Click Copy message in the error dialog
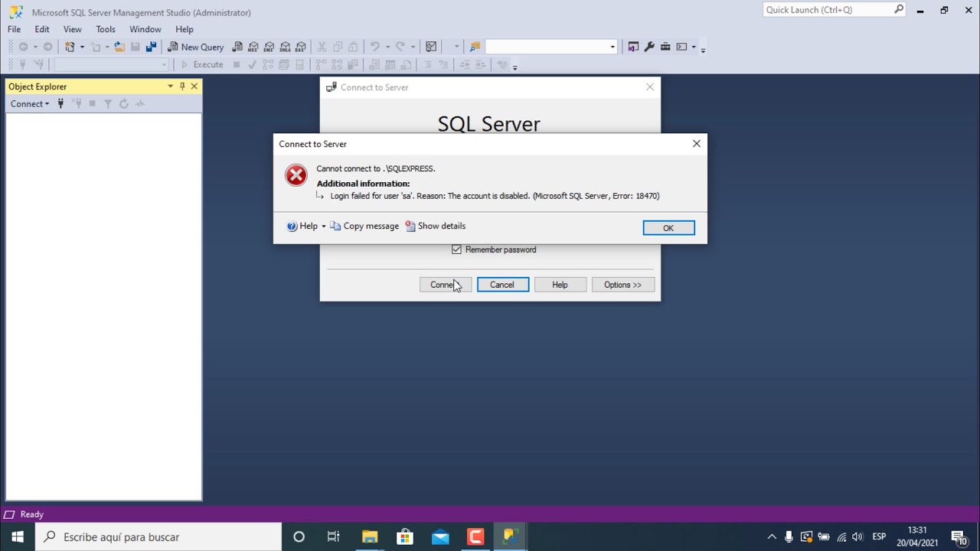The height and width of the screenshot is (551, 980). pyautogui.click(x=364, y=227)
